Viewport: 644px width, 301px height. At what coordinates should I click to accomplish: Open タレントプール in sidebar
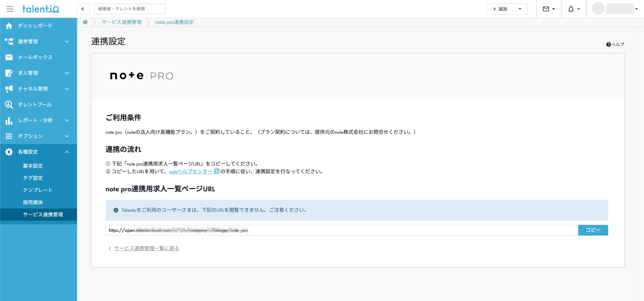point(38,105)
